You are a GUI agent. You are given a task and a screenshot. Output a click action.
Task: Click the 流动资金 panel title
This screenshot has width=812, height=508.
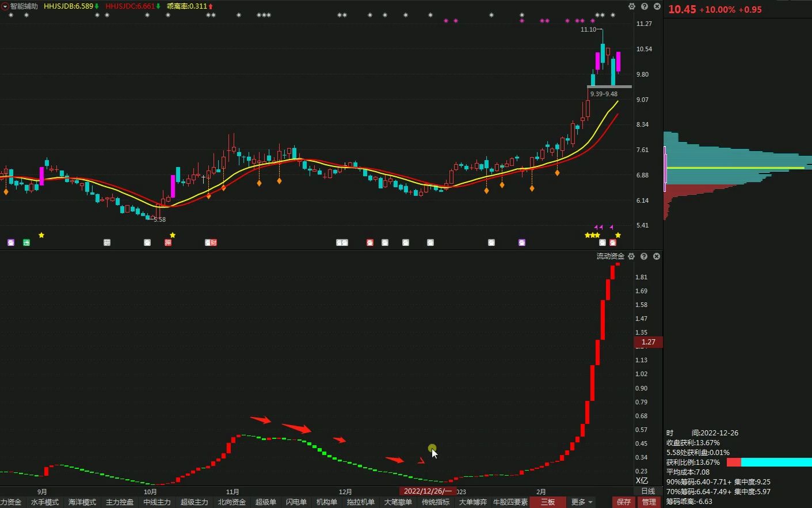(610, 256)
